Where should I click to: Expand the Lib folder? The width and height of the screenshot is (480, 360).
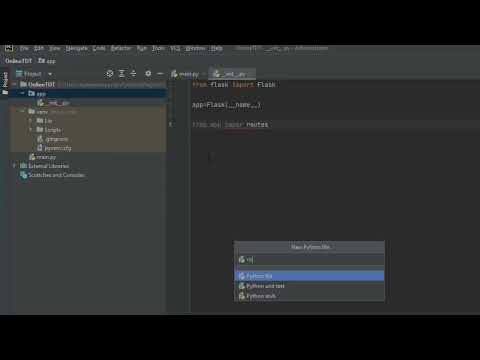[x=31, y=120]
